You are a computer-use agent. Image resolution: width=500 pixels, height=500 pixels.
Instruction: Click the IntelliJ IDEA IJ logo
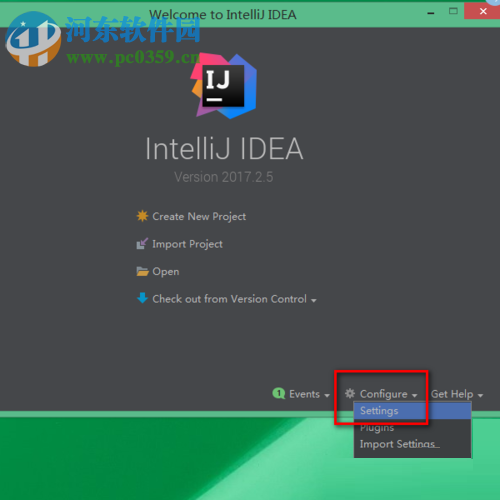pyautogui.click(x=224, y=86)
